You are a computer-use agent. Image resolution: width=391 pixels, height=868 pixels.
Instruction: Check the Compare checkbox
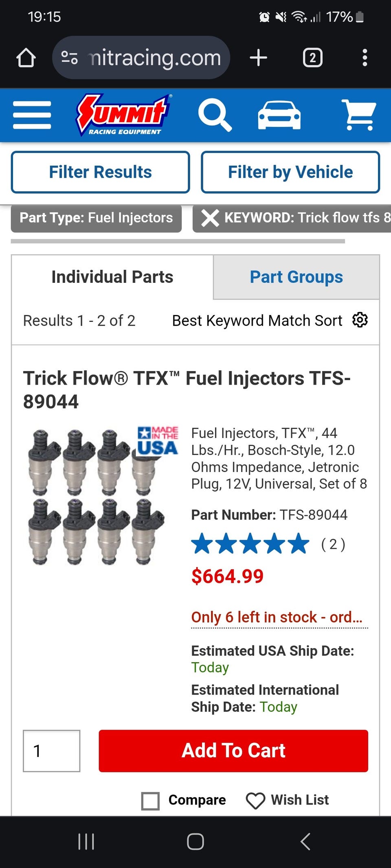[150, 801]
